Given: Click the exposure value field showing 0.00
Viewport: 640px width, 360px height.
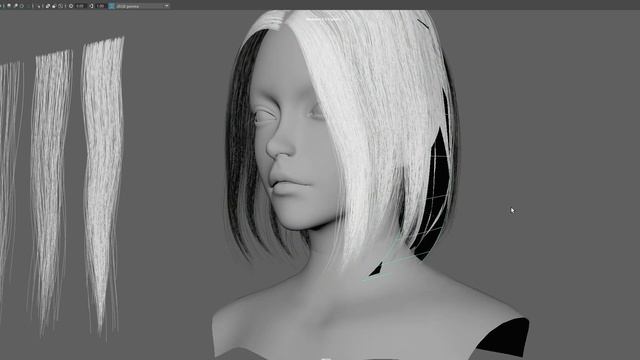Looking at the screenshot, I should (80, 6).
